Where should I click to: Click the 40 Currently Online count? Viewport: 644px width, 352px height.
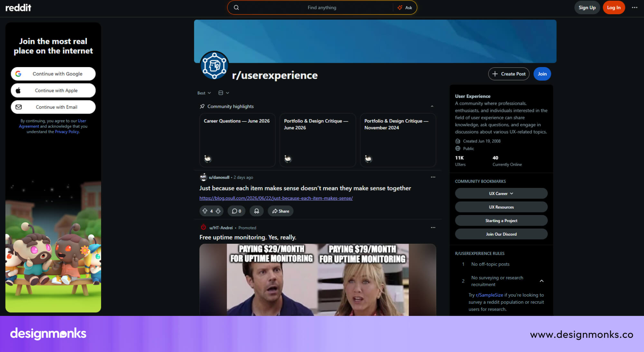tap(507, 161)
